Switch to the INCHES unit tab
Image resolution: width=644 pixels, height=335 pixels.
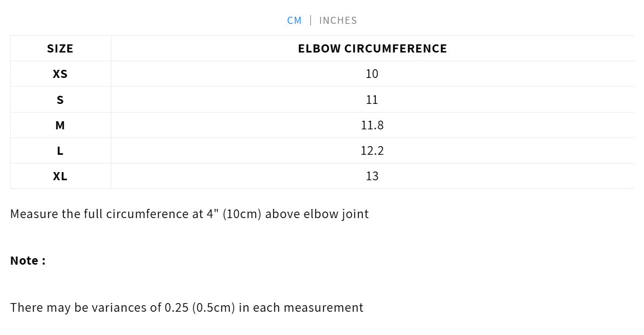pyautogui.click(x=338, y=21)
